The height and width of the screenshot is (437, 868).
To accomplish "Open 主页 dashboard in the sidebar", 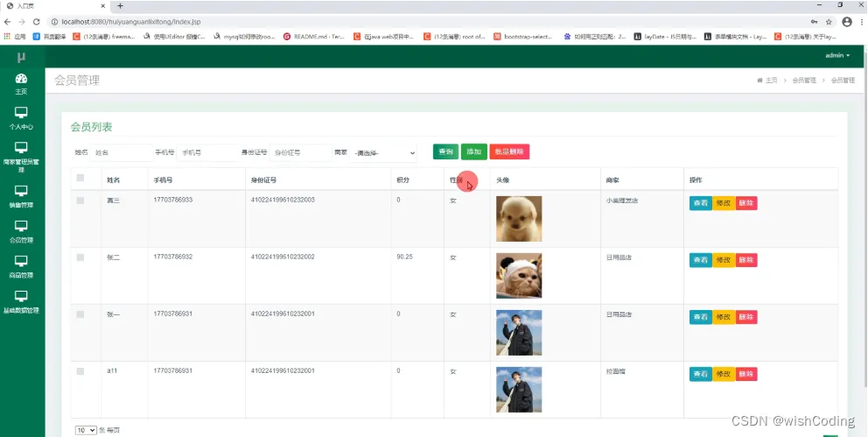I will 22,83.
